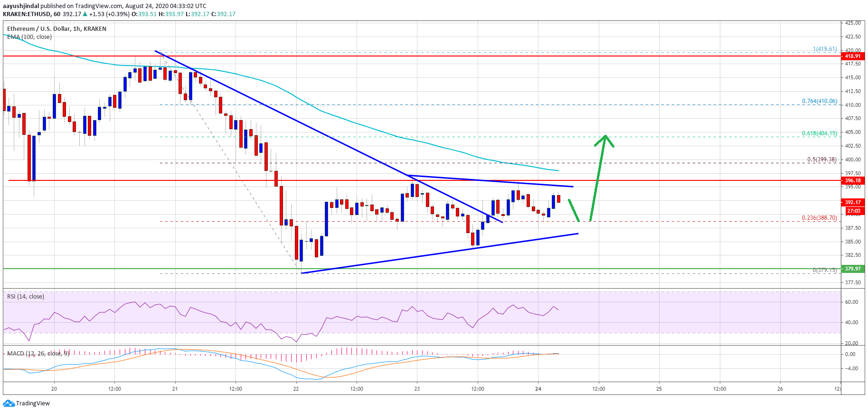Screen dimensions: 868x412
Task: Click the date 25 on time axis
Action: click(659, 389)
